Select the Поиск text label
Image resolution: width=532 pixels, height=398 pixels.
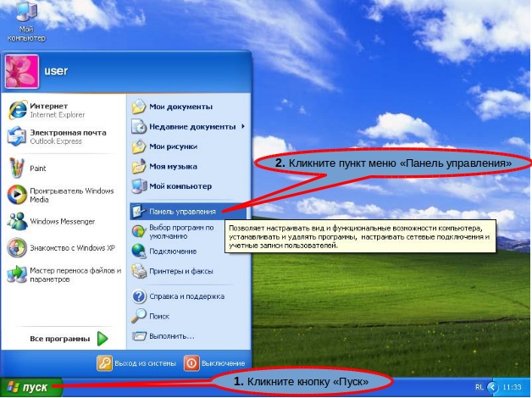159,317
